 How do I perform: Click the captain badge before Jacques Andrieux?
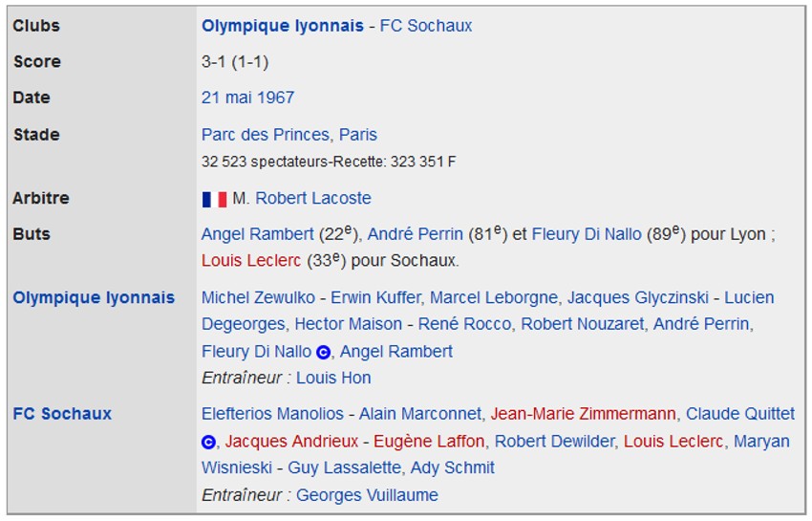tap(209, 442)
